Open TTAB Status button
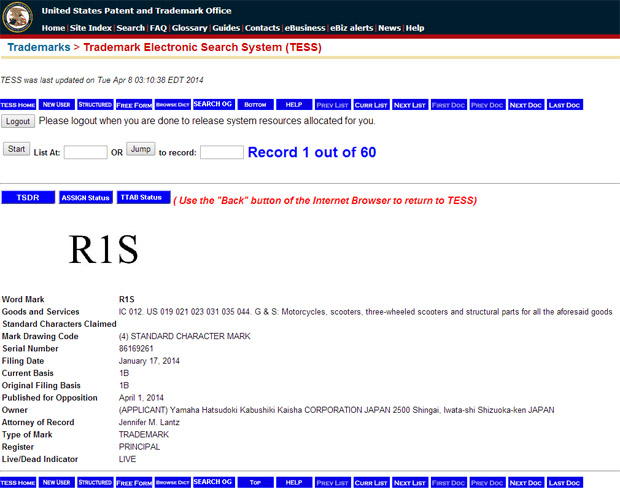This screenshot has height=497, width=620. (144, 197)
